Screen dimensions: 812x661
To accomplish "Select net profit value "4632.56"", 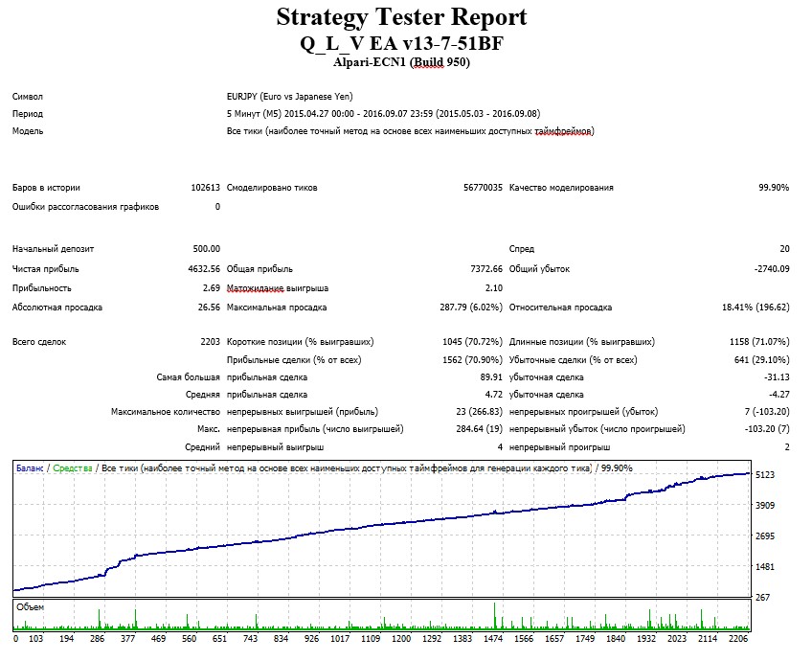I will (x=204, y=269).
